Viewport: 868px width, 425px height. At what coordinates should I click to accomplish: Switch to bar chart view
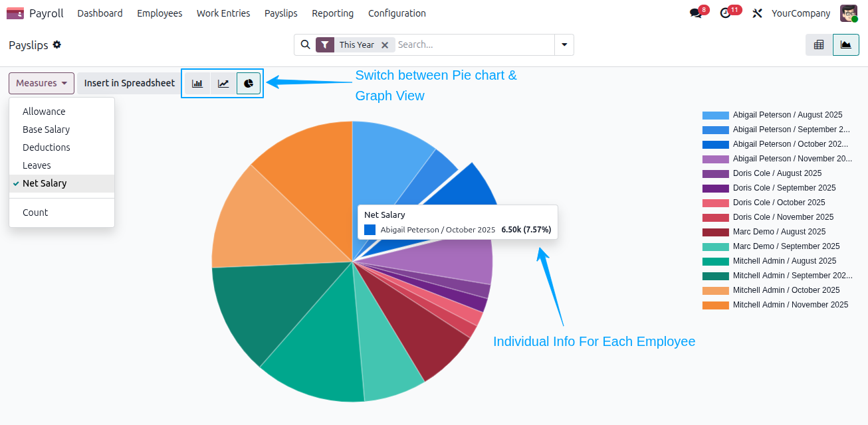197,84
